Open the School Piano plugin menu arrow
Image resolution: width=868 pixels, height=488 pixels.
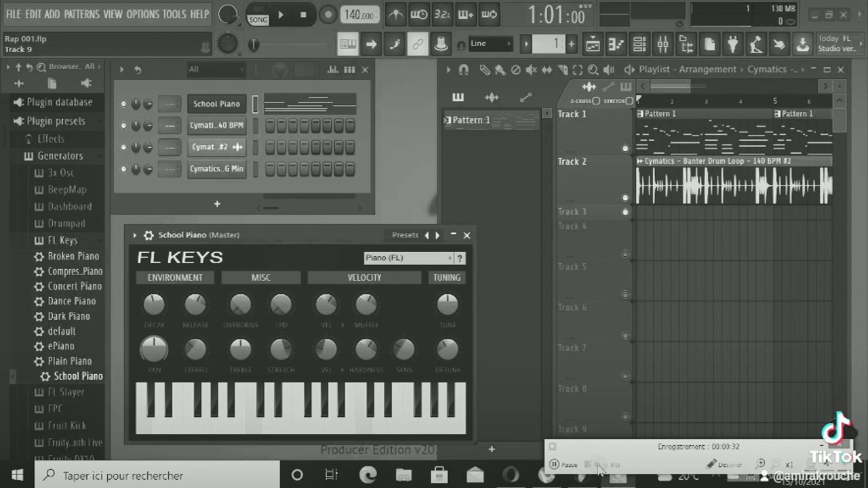tap(135, 235)
